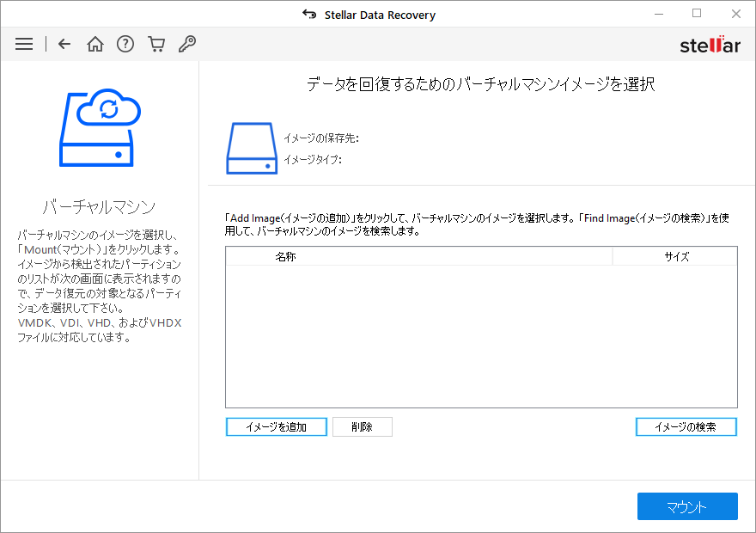Return to the home screen icon
This screenshot has width=756, height=533.
[95, 44]
